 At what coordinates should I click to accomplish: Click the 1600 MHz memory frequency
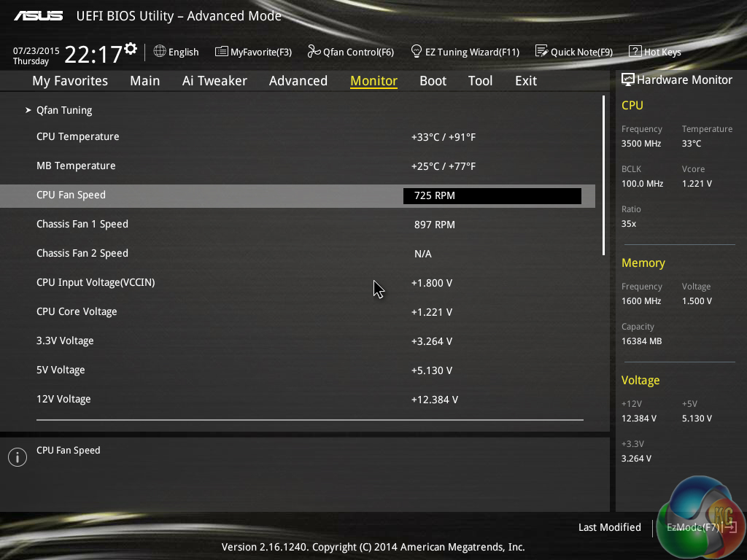pos(641,301)
